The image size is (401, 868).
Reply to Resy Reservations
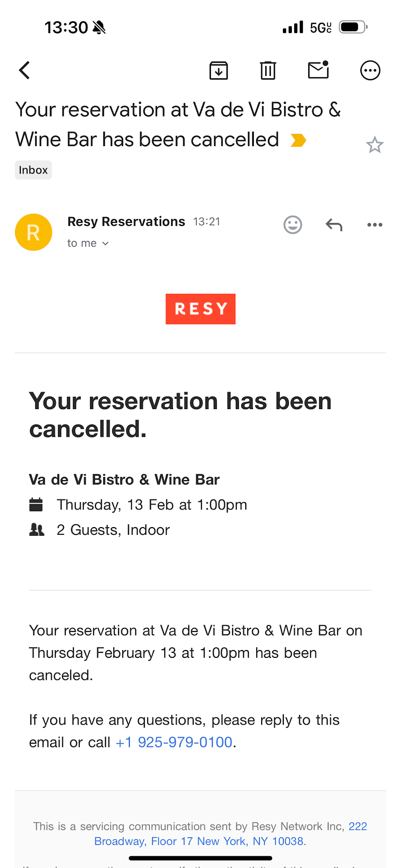coord(334,225)
